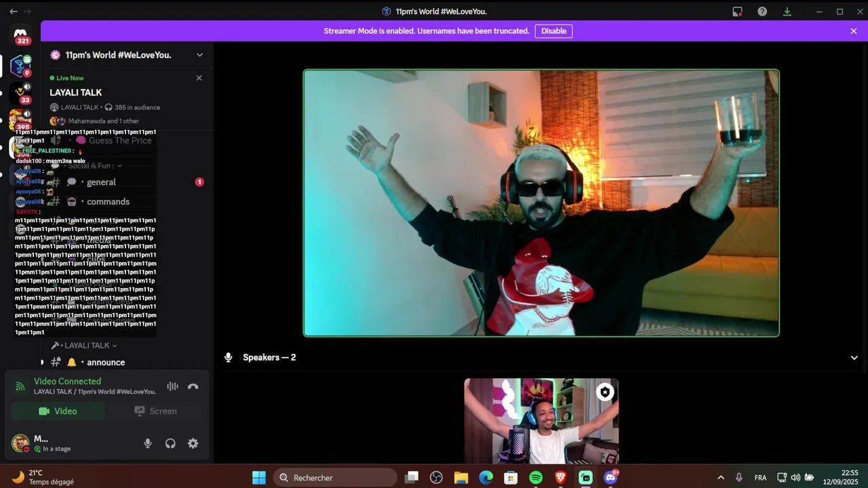Screen dimensions: 868x488
Task: Disable Streamer Mode
Action: click(553, 31)
